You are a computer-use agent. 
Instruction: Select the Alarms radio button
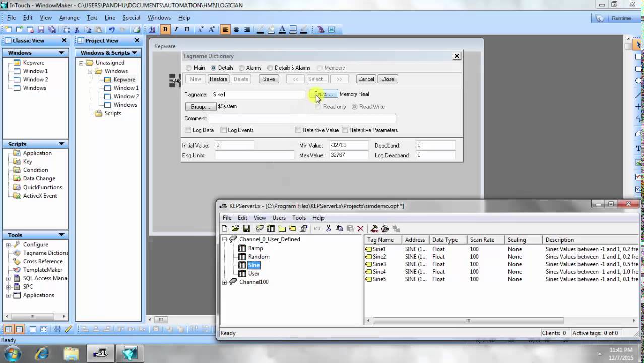[x=242, y=68]
